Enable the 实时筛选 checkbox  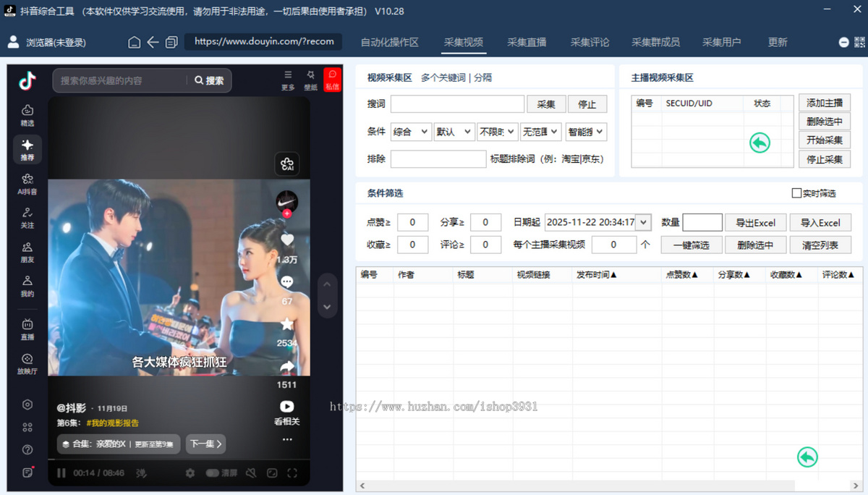click(796, 193)
